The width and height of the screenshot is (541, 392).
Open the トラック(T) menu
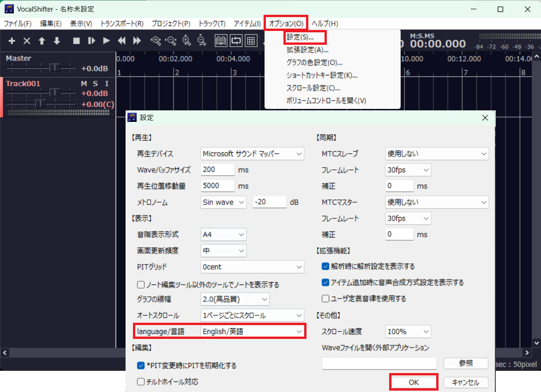click(212, 24)
